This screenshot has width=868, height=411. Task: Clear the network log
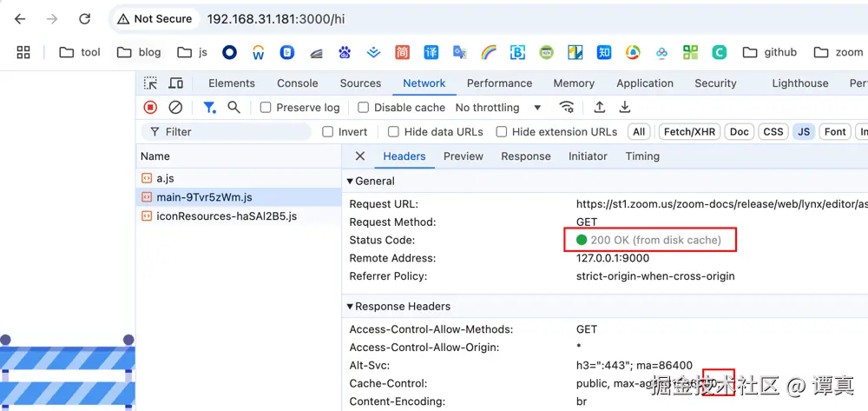(x=175, y=108)
